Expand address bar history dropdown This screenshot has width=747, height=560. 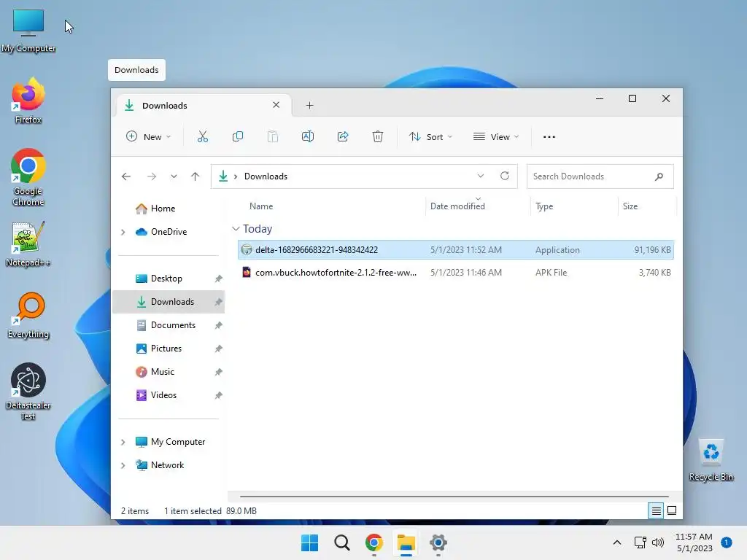[x=481, y=176]
